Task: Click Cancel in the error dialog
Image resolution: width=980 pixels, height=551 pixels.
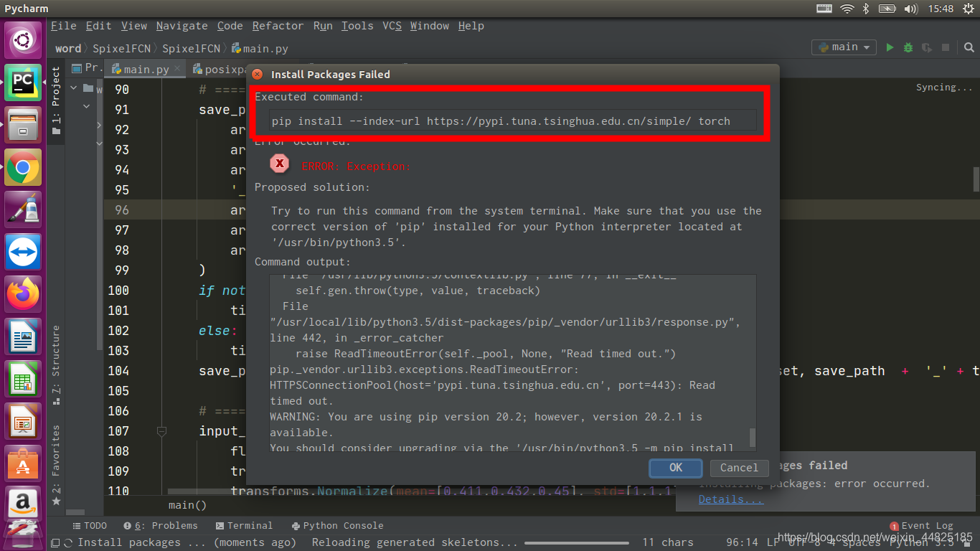Action: point(739,468)
